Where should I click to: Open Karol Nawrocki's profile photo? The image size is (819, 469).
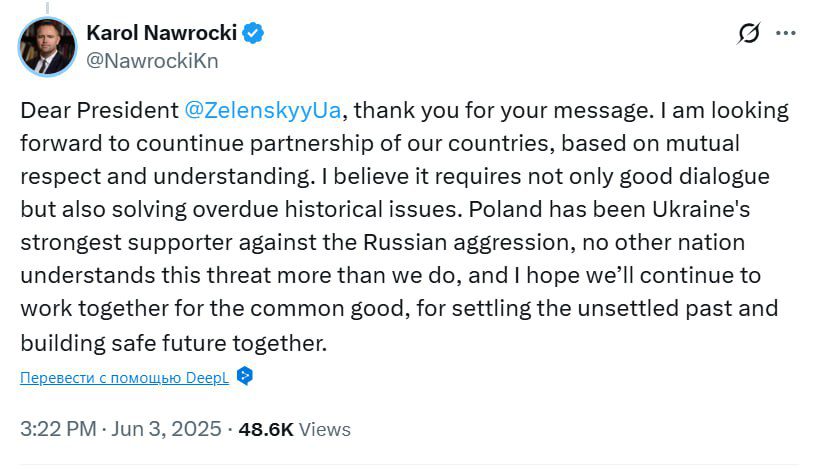tap(47, 46)
